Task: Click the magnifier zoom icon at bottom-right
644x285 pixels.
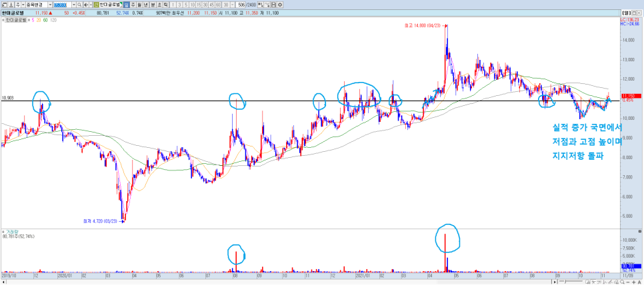Action: click(x=622, y=282)
